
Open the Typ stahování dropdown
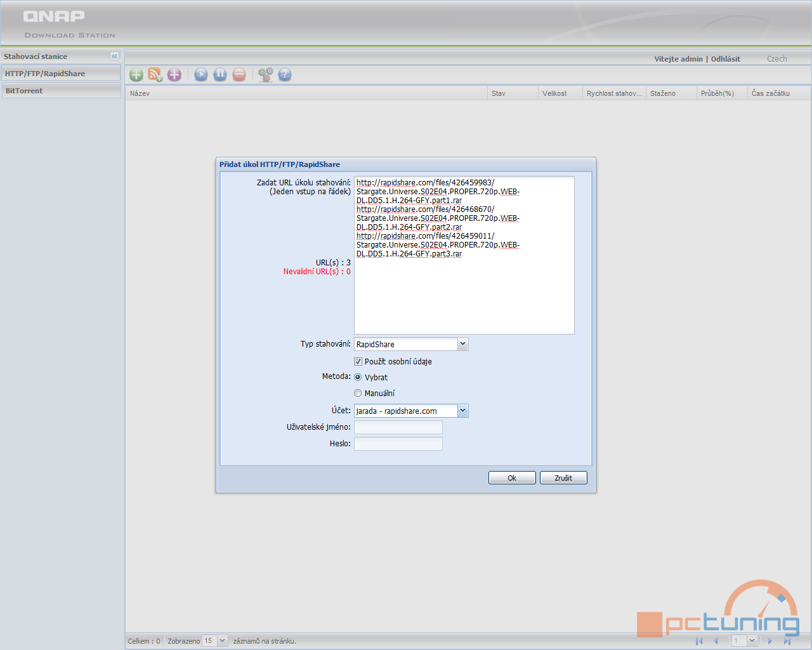point(462,344)
